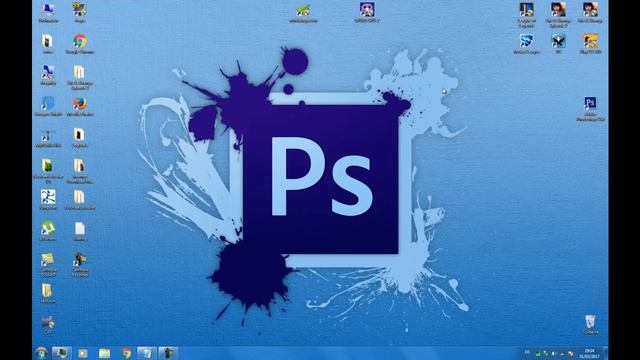Select the running stick-figure desktop icon
This screenshot has height=360, width=640.
[x=48, y=200]
